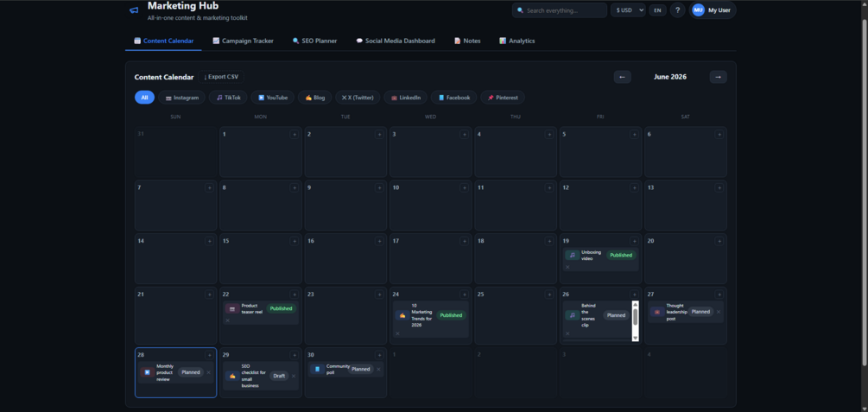868x412 pixels.
Task: Click the EN language button
Action: click(x=657, y=10)
